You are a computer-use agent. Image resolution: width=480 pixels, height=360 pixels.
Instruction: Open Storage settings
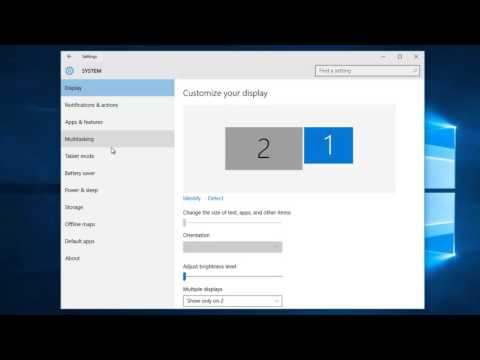(x=117, y=207)
